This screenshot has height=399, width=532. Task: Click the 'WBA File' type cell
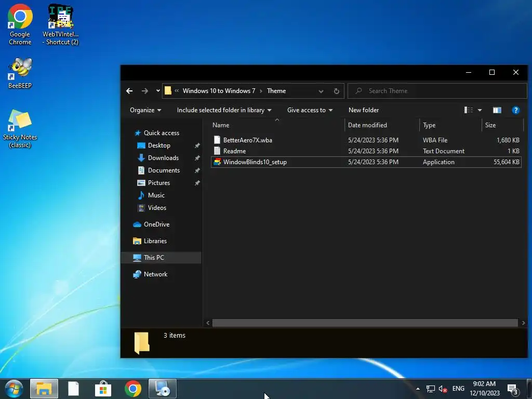coord(435,140)
